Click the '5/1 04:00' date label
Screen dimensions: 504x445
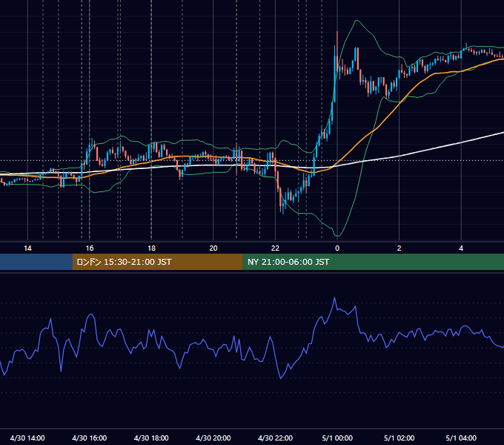pyautogui.click(x=461, y=438)
